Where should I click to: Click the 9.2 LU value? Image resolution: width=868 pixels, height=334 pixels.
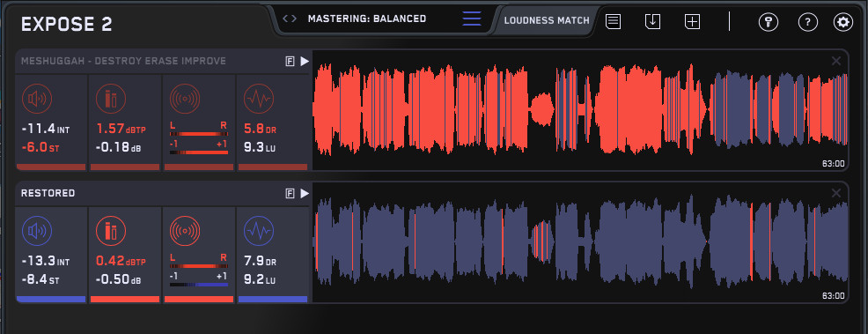point(259,279)
